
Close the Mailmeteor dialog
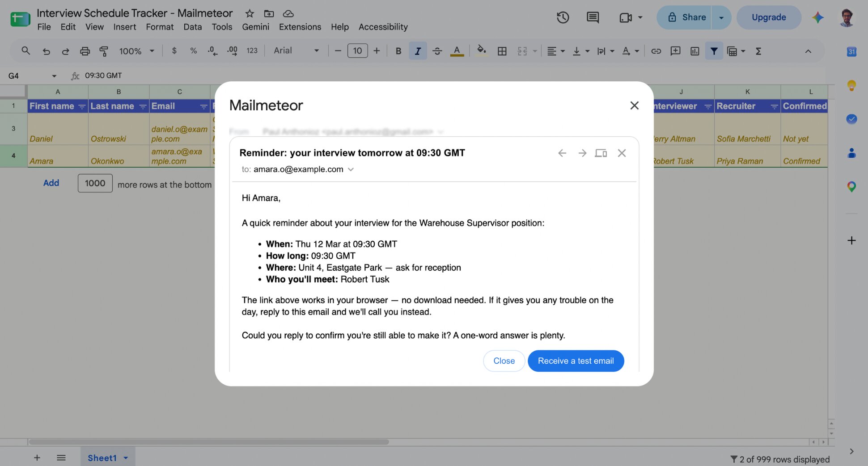click(x=634, y=105)
